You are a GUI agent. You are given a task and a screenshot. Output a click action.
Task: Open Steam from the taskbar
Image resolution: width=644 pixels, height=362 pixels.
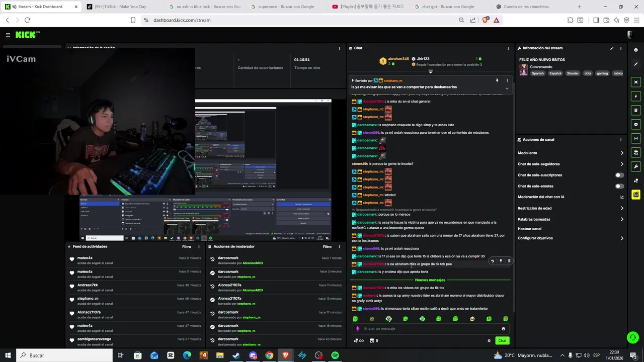click(x=236, y=355)
